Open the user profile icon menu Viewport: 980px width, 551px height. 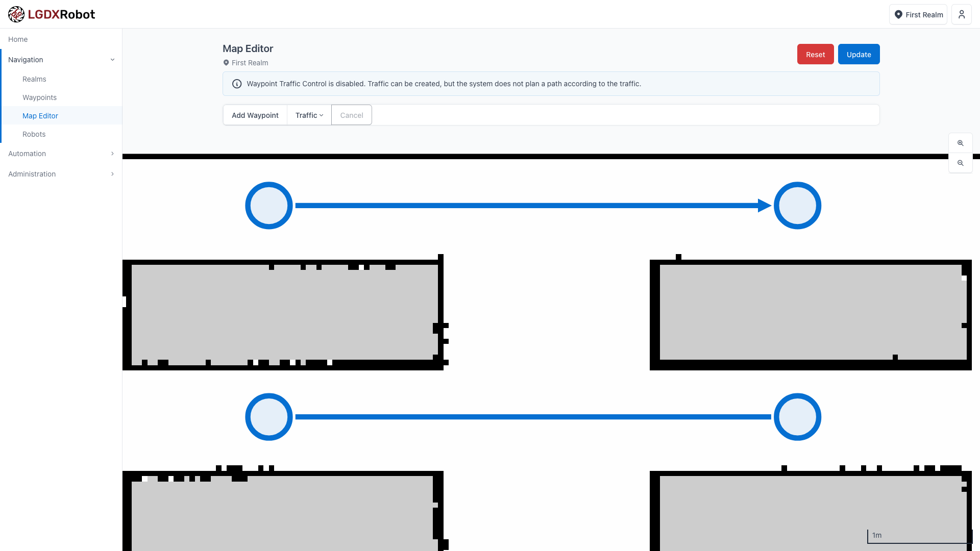(x=961, y=14)
